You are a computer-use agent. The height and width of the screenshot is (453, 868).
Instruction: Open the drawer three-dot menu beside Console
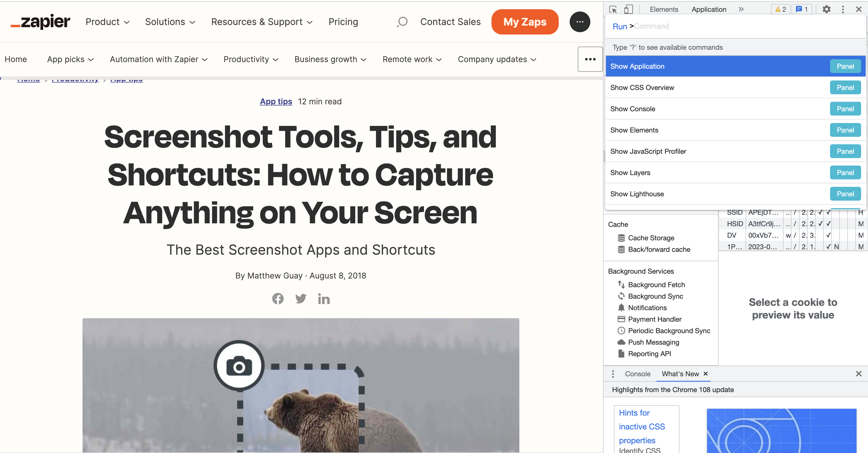[x=613, y=374]
